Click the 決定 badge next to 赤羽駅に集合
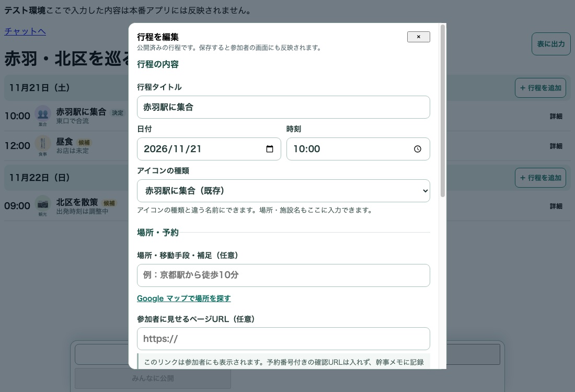Screen dimensions: 575x392 click(117, 113)
